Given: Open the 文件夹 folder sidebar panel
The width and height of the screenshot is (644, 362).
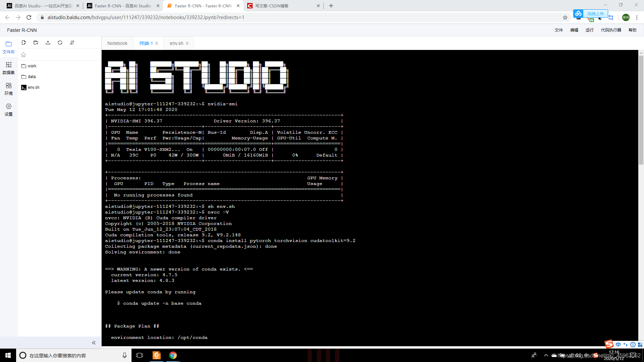Looking at the screenshot, I should 8,47.
